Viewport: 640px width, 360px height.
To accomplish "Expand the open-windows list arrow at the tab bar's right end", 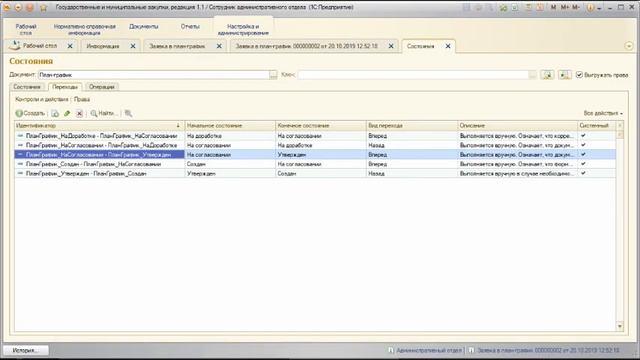I will (x=629, y=46).
